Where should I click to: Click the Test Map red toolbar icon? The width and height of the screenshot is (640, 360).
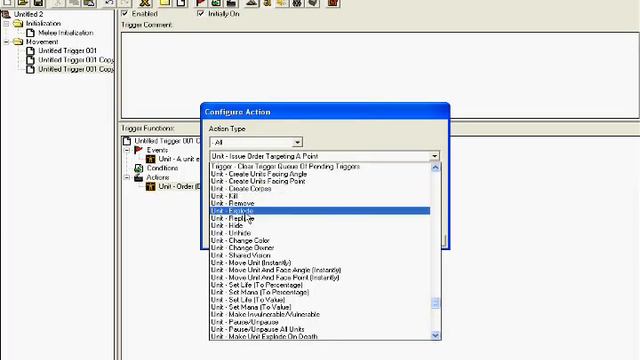333,3
